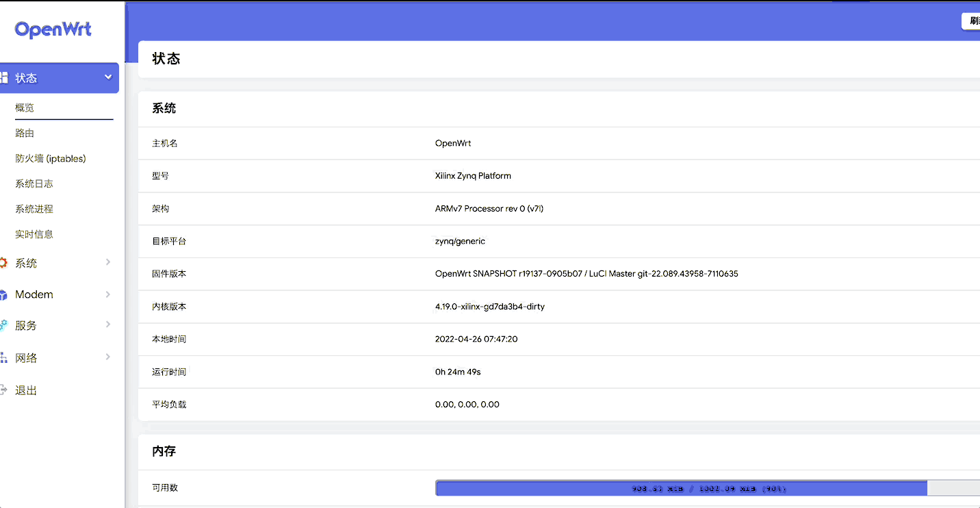The width and height of the screenshot is (980, 508).
Task: Click local time 2022-04-26 07:47:20
Action: 476,339
